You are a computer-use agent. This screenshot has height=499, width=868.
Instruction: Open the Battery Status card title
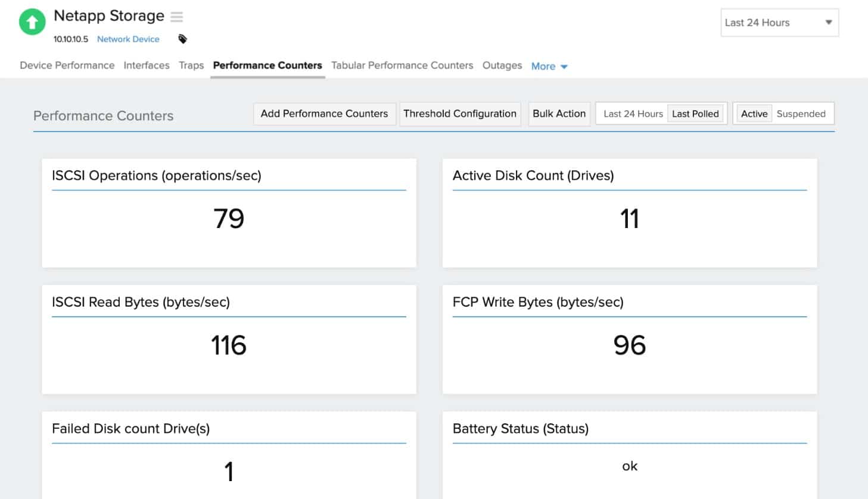[521, 429]
